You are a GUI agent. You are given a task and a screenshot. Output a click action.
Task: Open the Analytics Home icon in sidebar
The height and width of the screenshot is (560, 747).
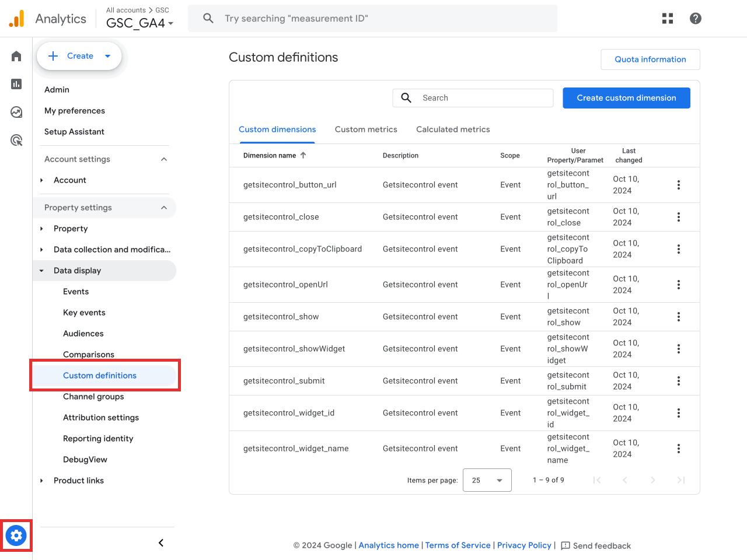tap(16, 56)
